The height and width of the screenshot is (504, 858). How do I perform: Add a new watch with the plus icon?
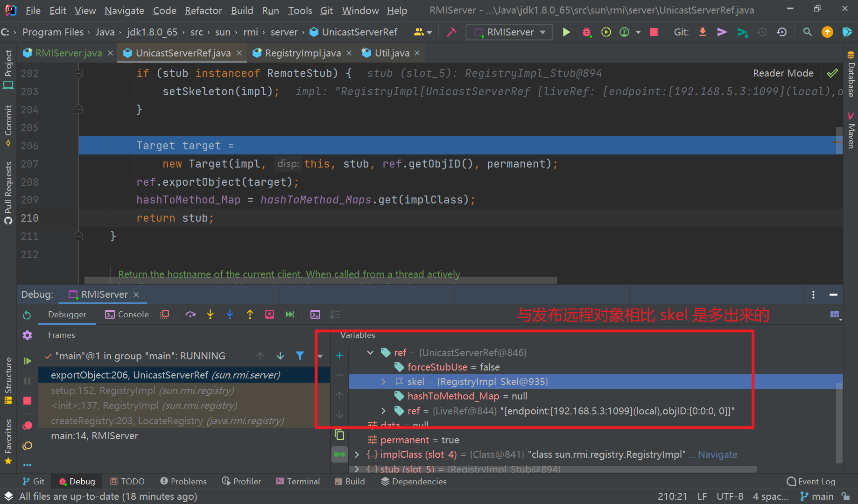tap(339, 355)
